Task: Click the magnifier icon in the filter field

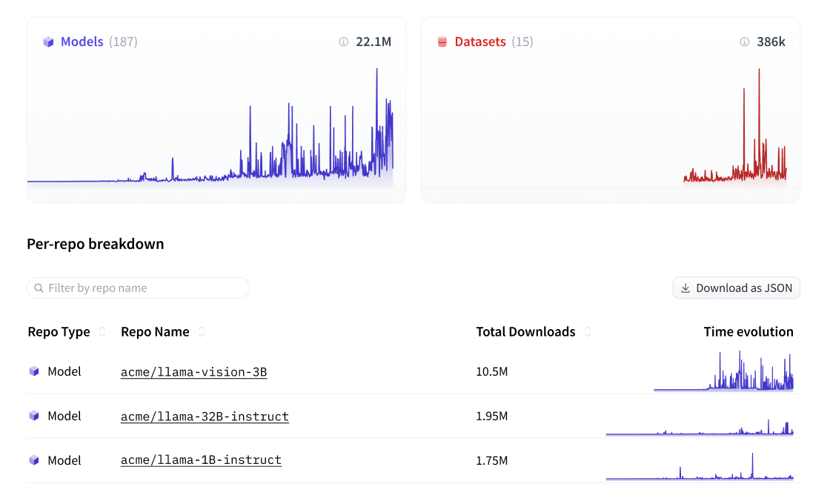Action: pyautogui.click(x=37, y=288)
